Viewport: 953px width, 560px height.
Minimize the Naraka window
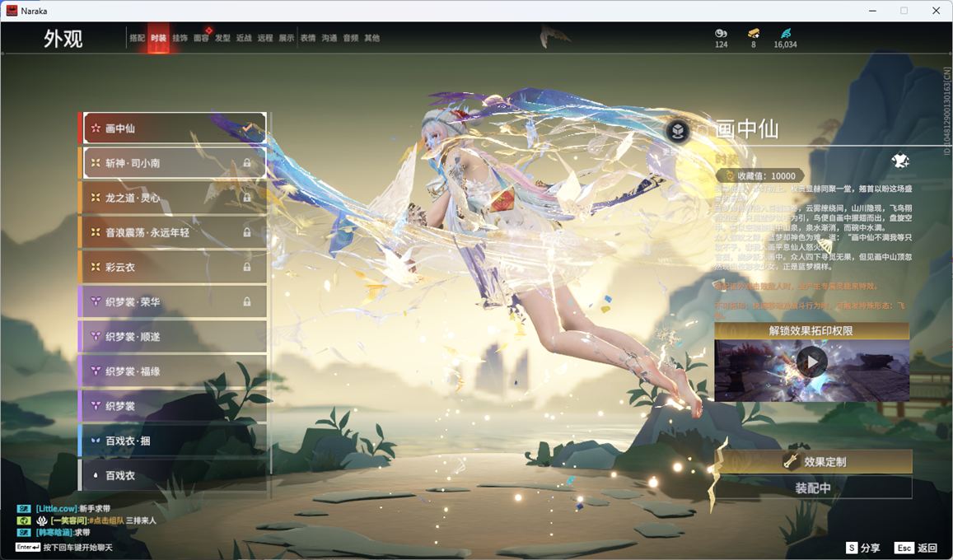pyautogui.click(x=873, y=11)
